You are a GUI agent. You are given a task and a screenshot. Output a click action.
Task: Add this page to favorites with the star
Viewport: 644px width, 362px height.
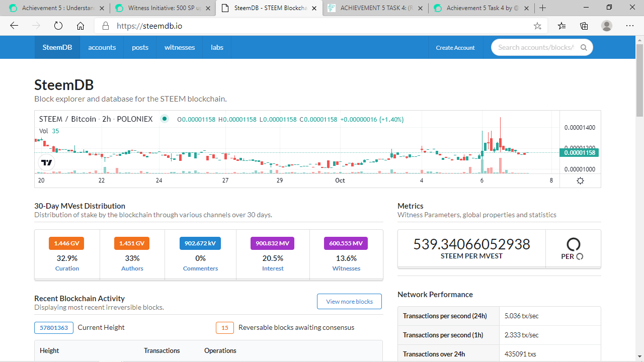tap(537, 26)
